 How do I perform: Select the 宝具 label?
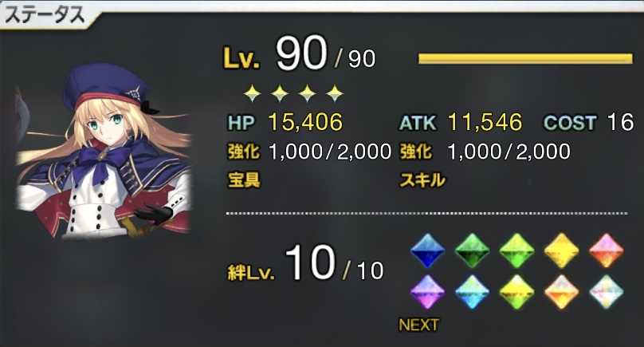pyautogui.click(x=245, y=179)
